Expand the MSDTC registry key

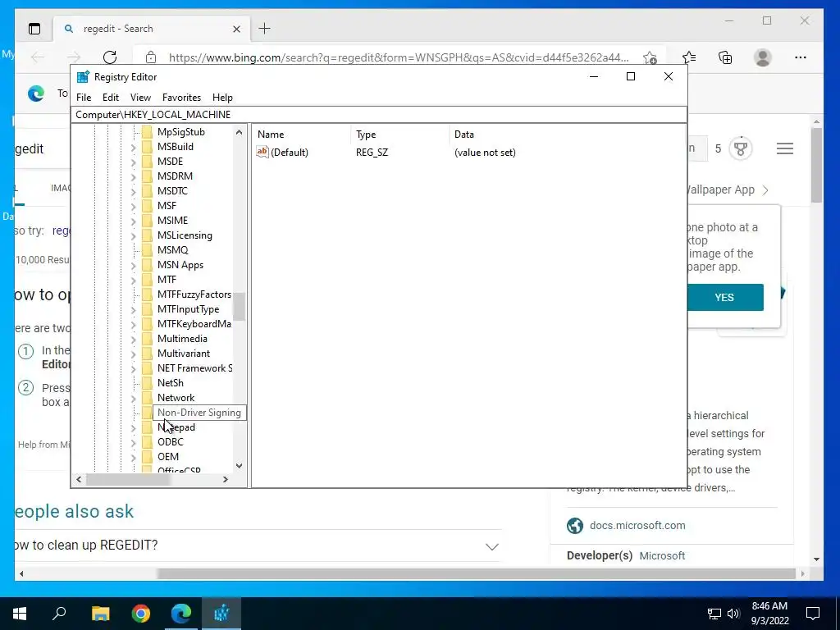[x=134, y=191]
